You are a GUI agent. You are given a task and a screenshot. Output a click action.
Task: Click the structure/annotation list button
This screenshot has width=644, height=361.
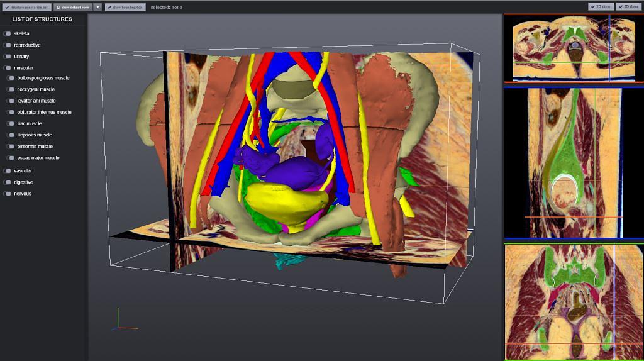pos(26,7)
